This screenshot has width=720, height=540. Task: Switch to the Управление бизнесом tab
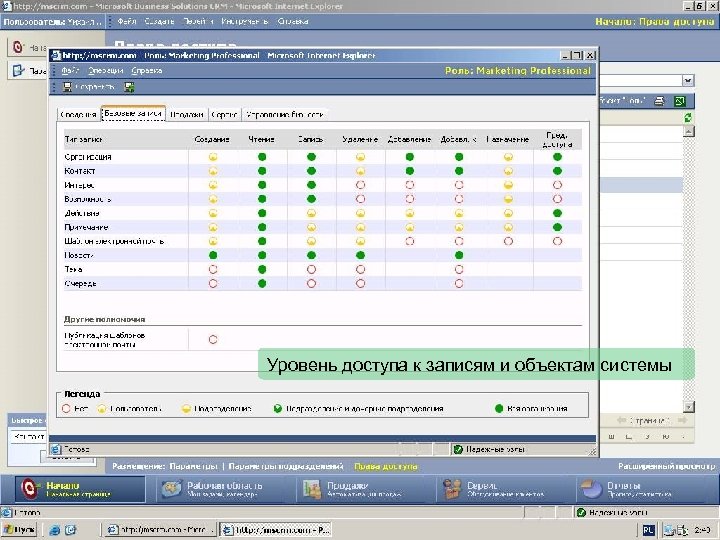click(285, 114)
